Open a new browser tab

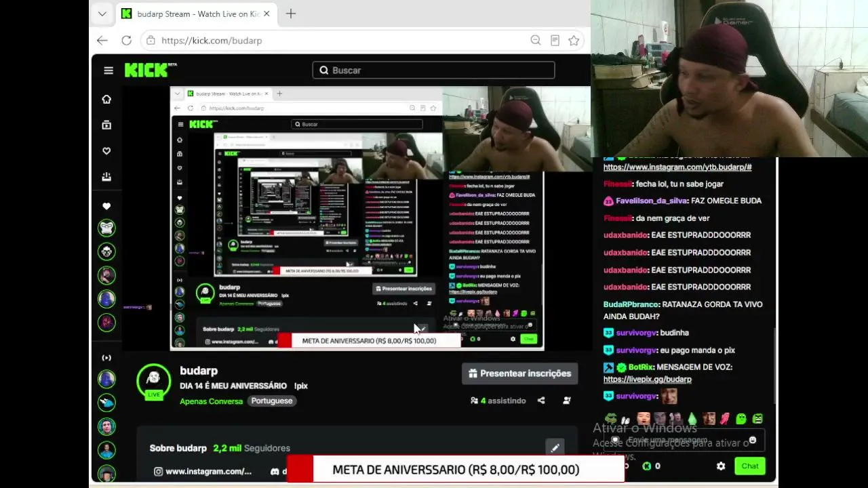click(291, 14)
